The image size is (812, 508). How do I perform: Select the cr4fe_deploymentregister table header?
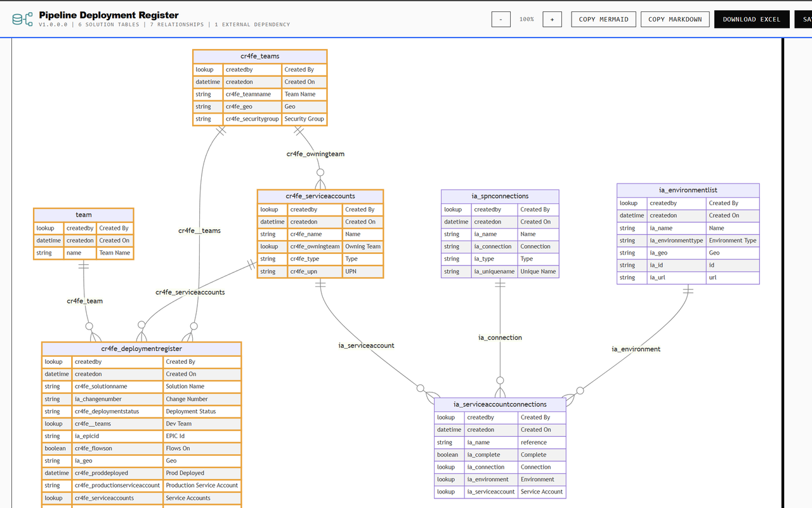click(141, 349)
